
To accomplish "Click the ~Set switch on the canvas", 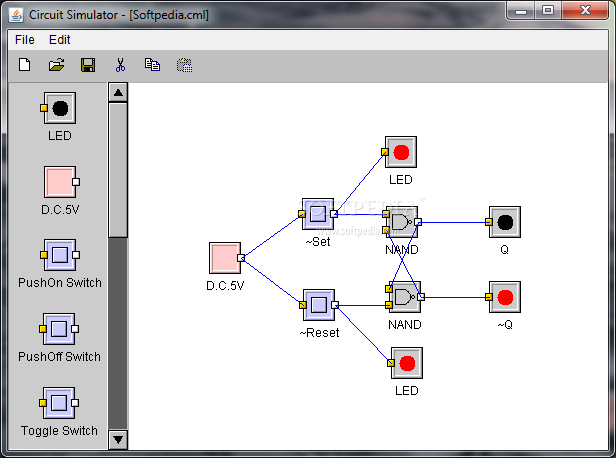I will [x=318, y=214].
